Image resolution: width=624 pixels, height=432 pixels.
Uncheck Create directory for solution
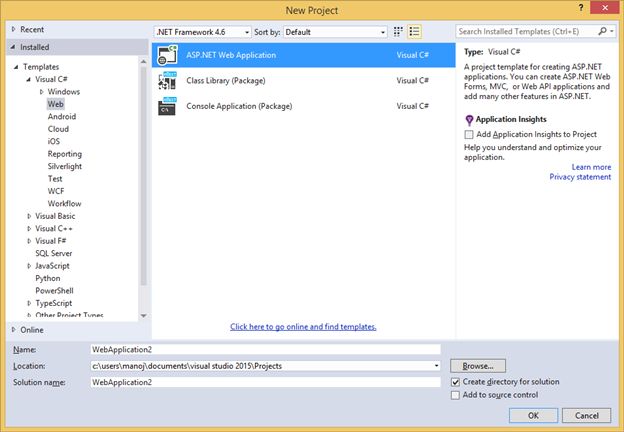coord(456,382)
